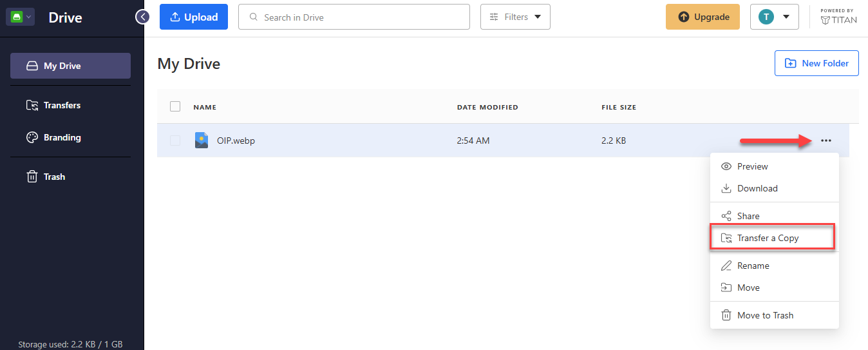This screenshot has width=868, height=350.
Task: Choose Download from the context menu
Action: pos(775,188)
